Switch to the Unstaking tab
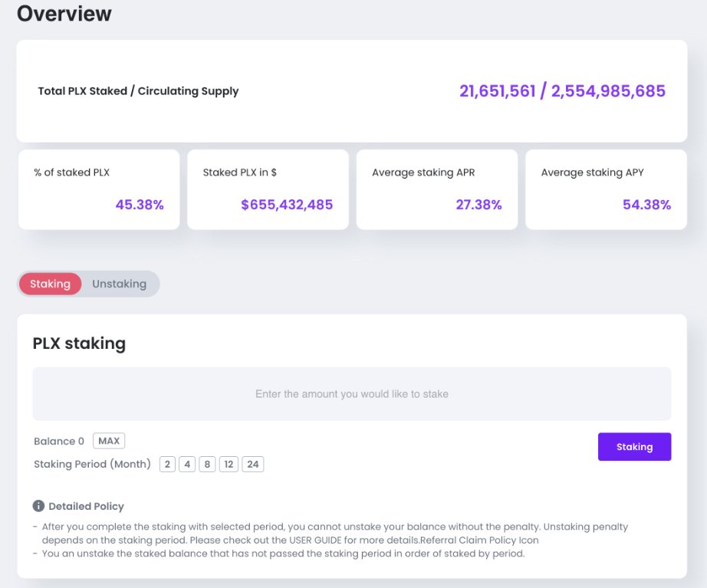707x588 pixels. click(x=119, y=284)
